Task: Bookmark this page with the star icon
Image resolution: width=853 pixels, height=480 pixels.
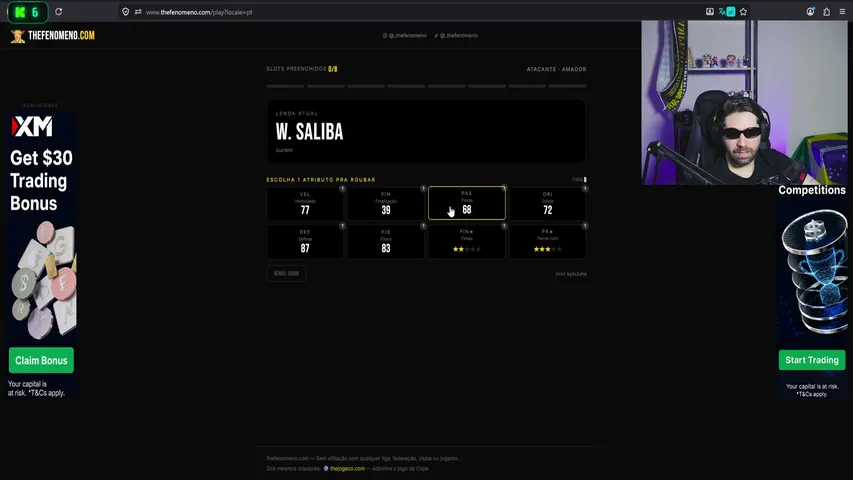Action: pyautogui.click(x=743, y=11)
